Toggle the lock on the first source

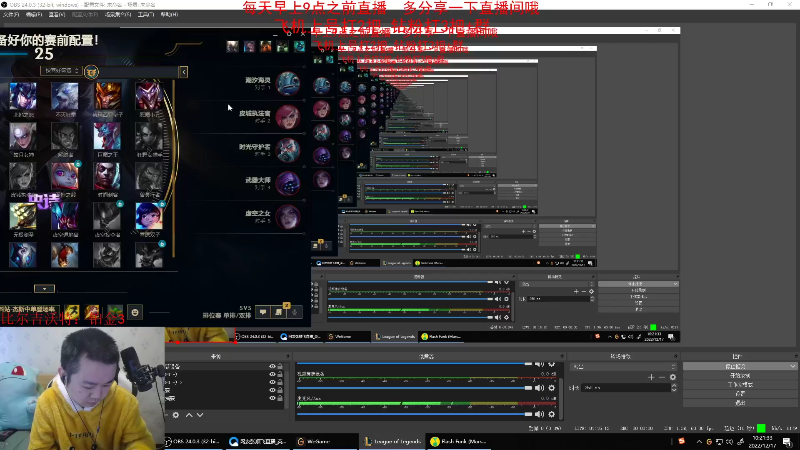pyautogui.click(x=280, y=366)
